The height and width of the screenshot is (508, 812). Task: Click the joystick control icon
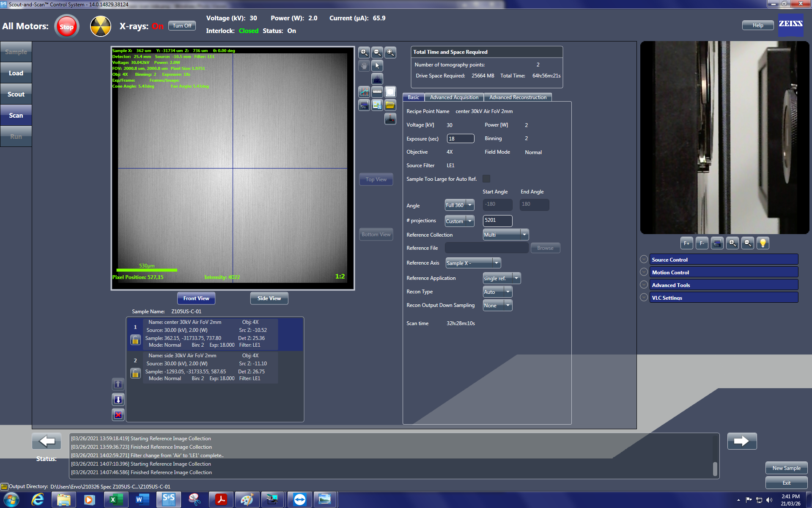(390, 119)
